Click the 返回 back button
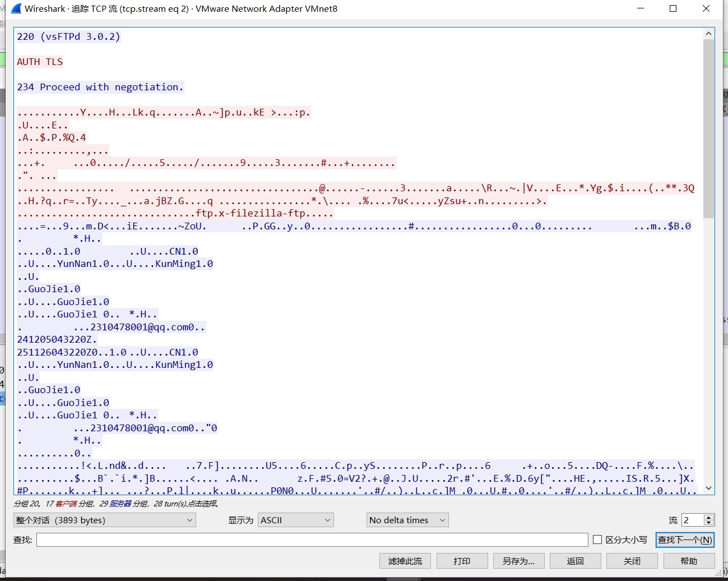 [x=575, y=561]
